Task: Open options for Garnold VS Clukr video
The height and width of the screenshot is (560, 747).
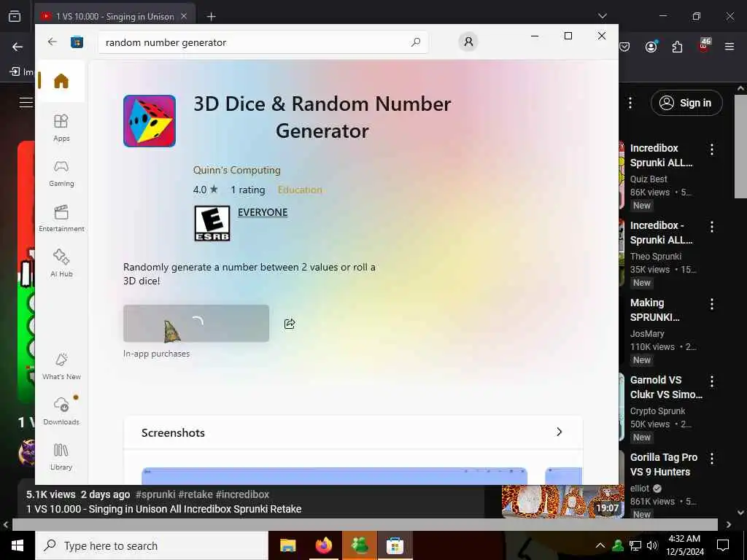Action: (x=712, y=381)
